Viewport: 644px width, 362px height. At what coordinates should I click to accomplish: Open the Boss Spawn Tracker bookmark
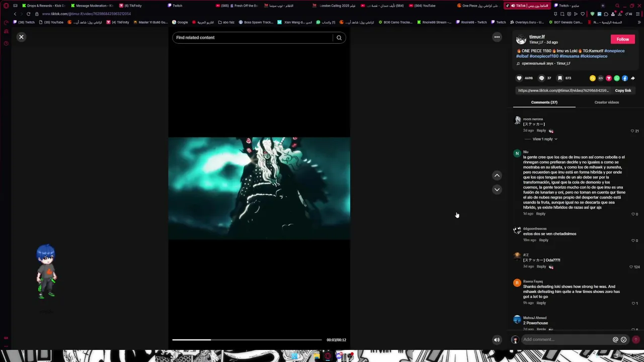256,22
